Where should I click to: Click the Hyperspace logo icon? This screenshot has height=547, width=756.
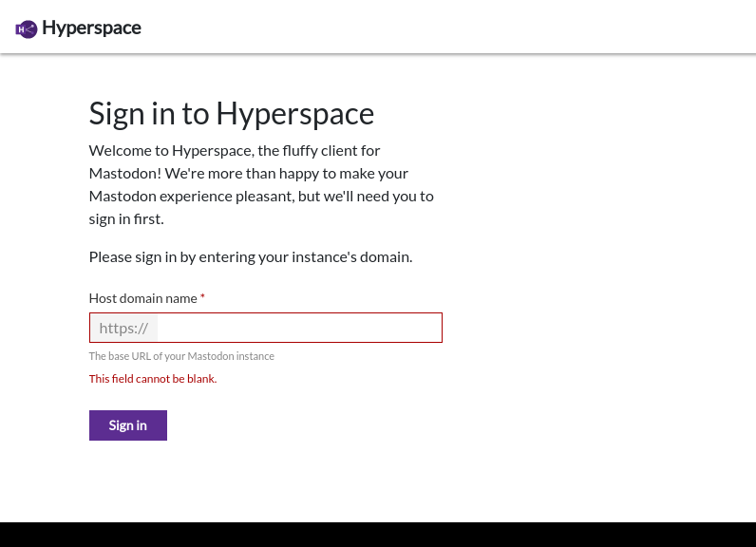tap(26, 29)
